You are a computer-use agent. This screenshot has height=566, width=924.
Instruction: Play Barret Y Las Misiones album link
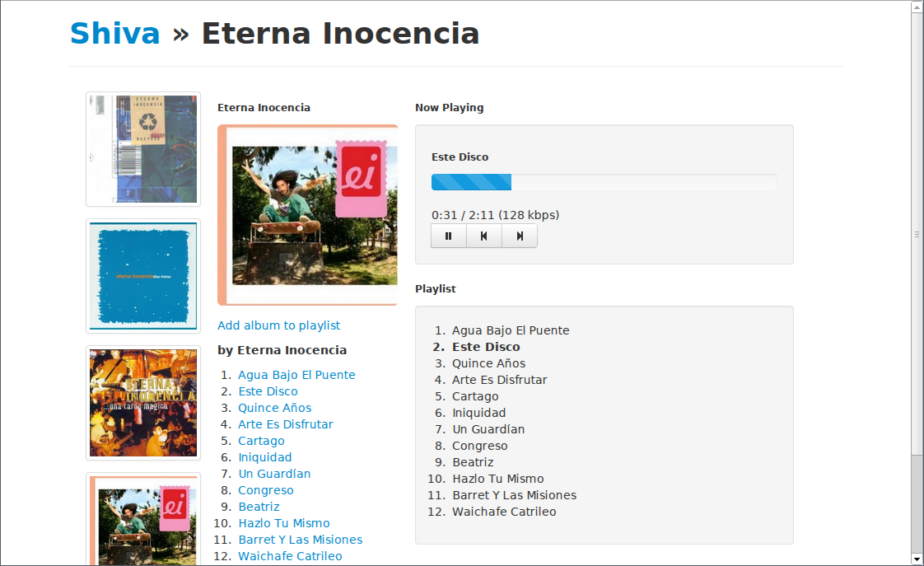tap(300, 540)
